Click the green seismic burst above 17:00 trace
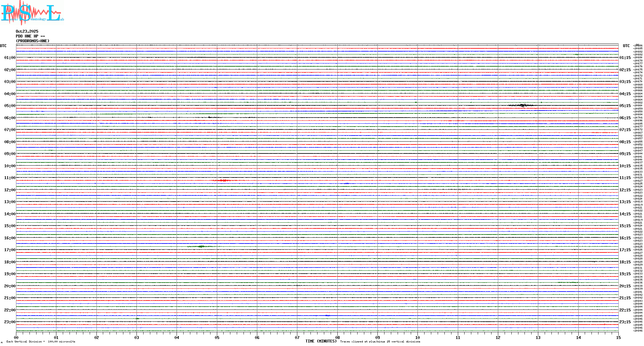The height and width of the screenshot is (346, 644). [x=201, y=246]
